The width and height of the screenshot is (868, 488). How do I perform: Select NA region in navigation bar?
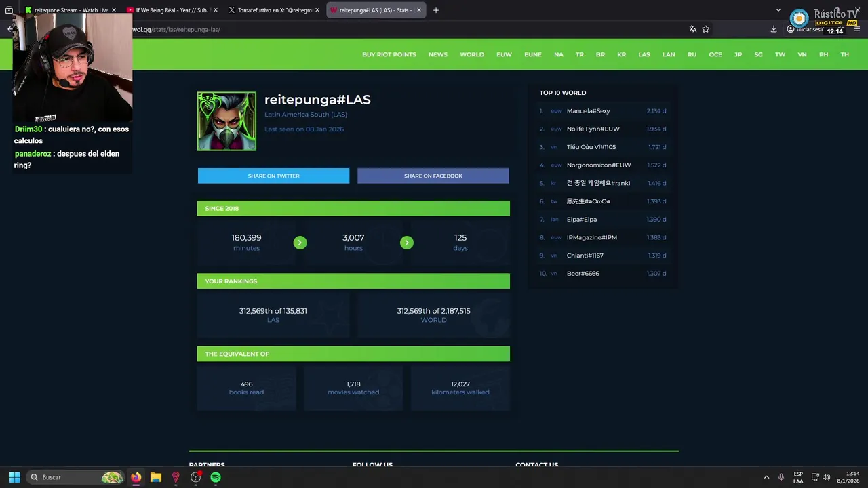(x=559, y=54)
